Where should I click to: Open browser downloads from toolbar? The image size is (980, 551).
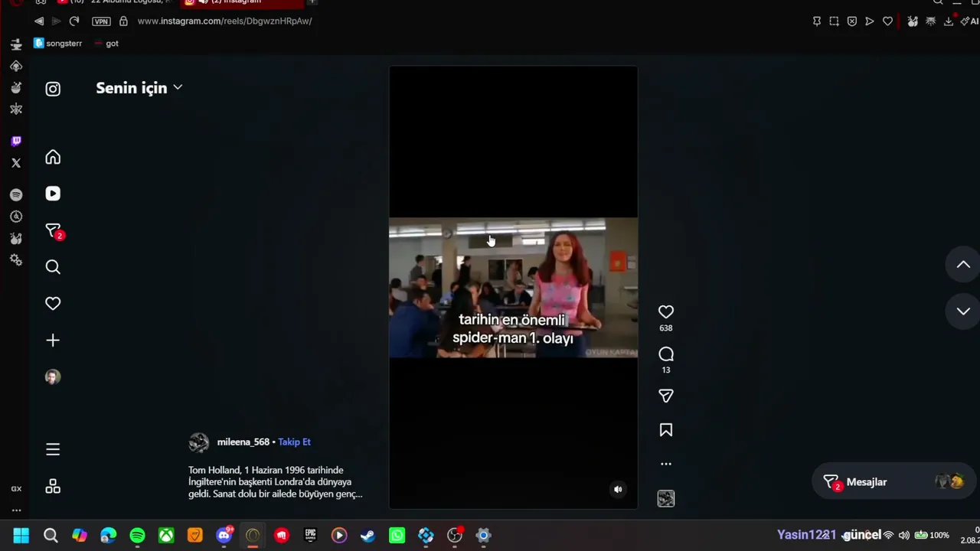(949, 21)
